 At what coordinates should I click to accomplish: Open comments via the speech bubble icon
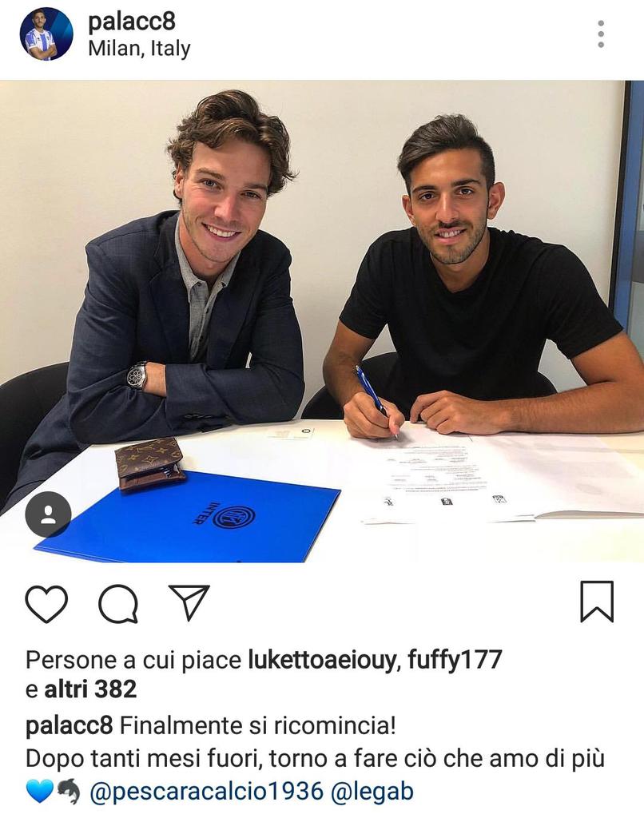pyautogui.click(x=118, y=604)
